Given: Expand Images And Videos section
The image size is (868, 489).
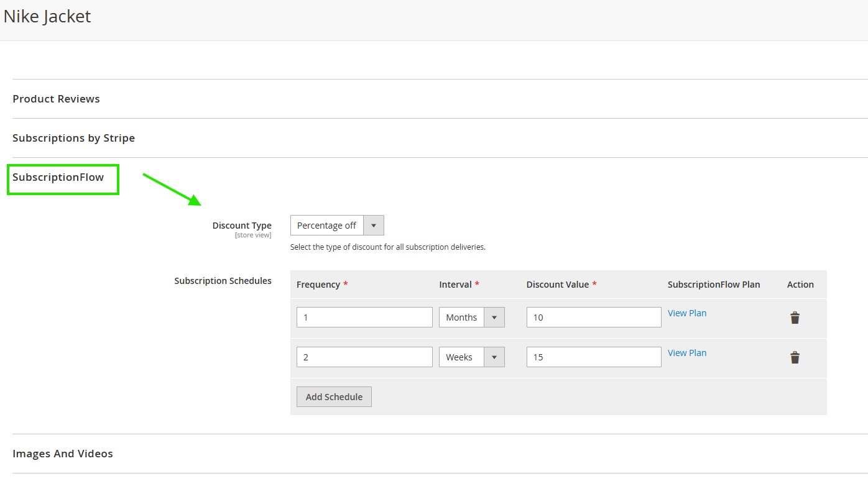Looking at the screenshot, I should tap(63, 454).
